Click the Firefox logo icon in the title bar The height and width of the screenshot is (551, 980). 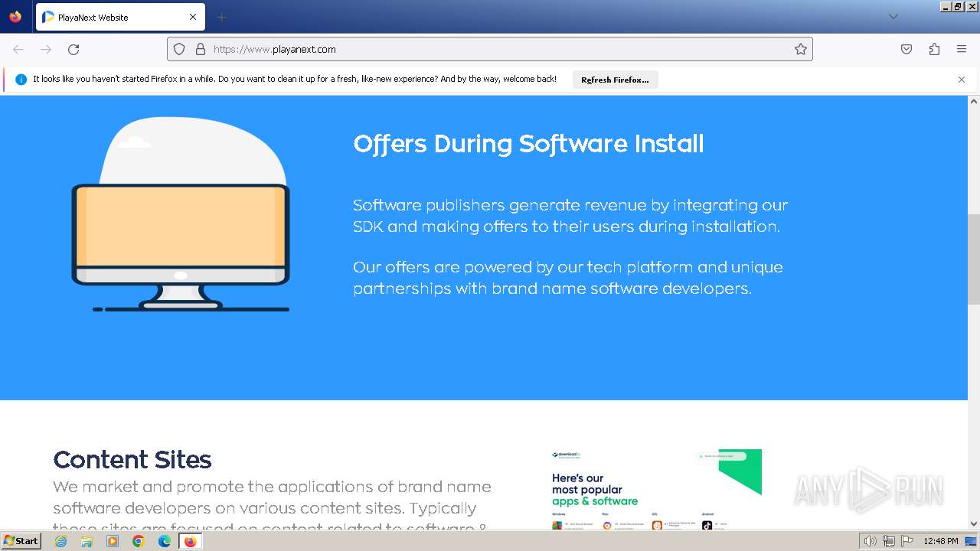pyautogui.click(x=15, y=17)
